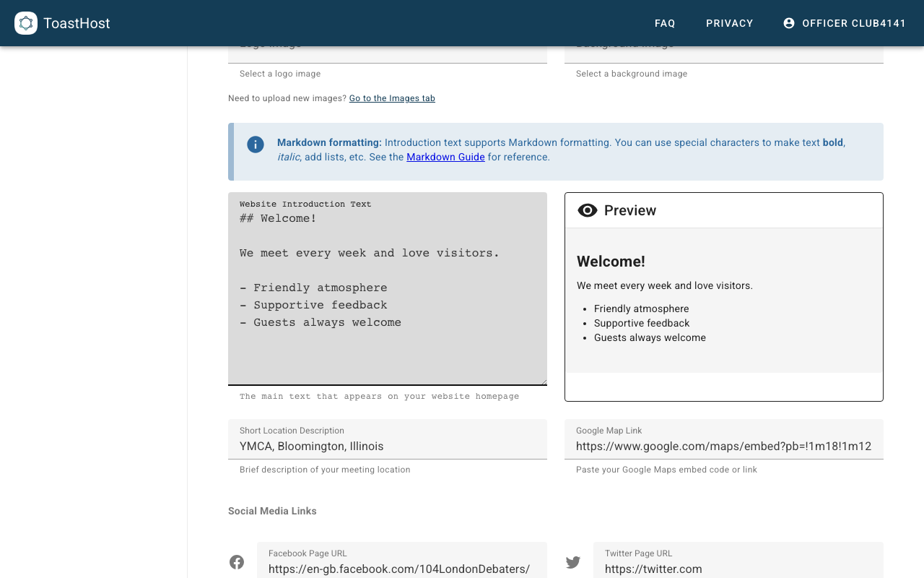Screen dimensions: 924x578
Task: Click the Twitter bird icon
Action: pos(573,561)
